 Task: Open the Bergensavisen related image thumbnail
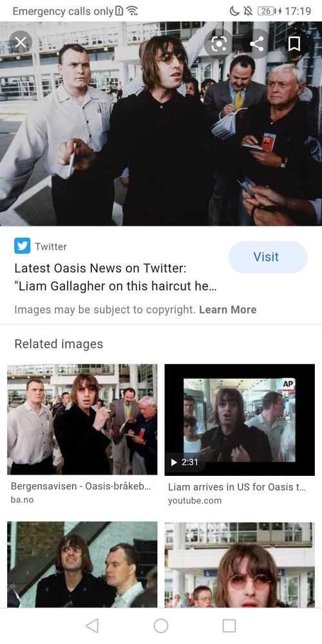coord(82,419)
